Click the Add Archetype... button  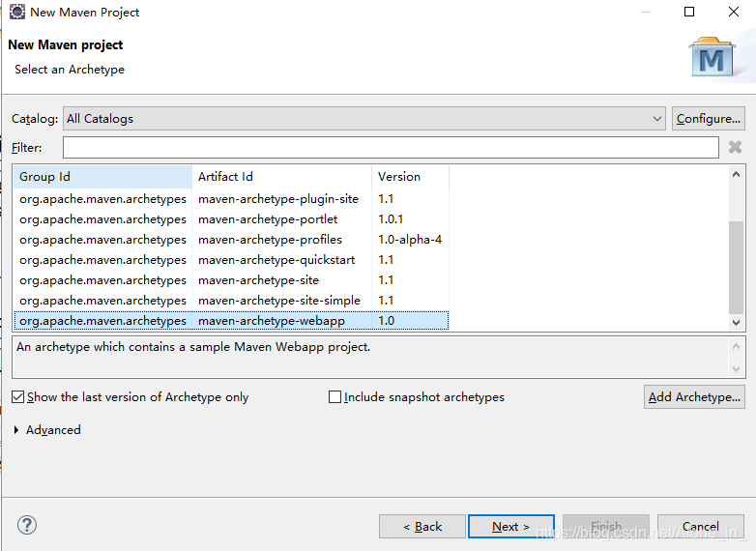tap(694, 396)
